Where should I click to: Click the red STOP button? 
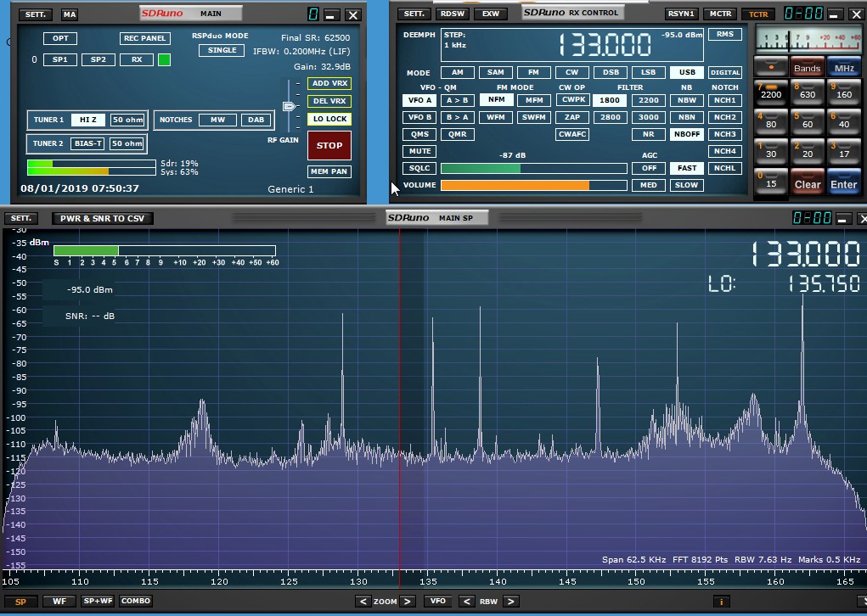click(329, 146)
